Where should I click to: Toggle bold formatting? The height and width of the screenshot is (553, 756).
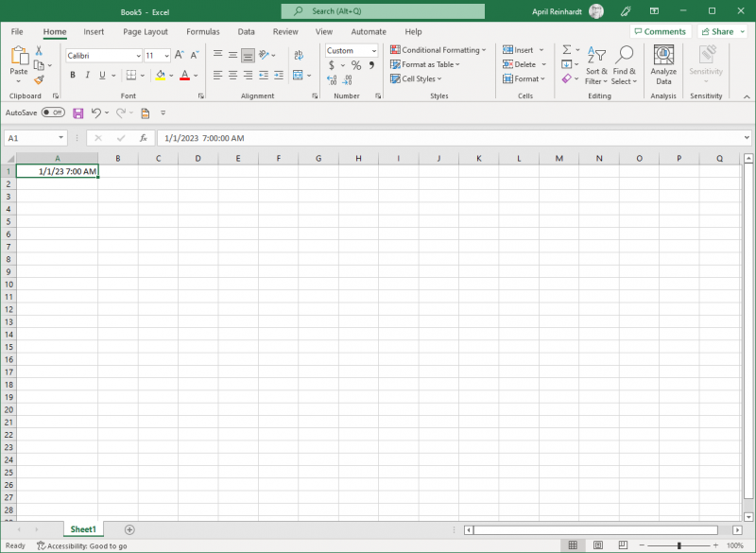[x=73, y=75]
